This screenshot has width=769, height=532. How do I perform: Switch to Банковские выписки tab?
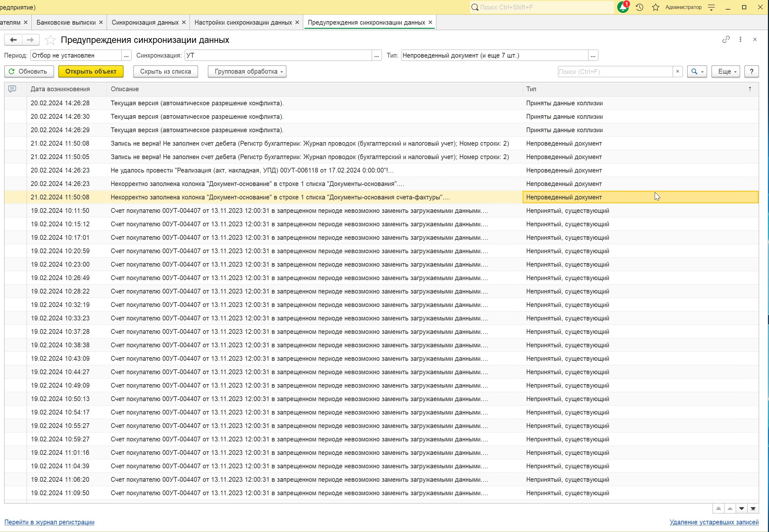(x=66, y=22)
